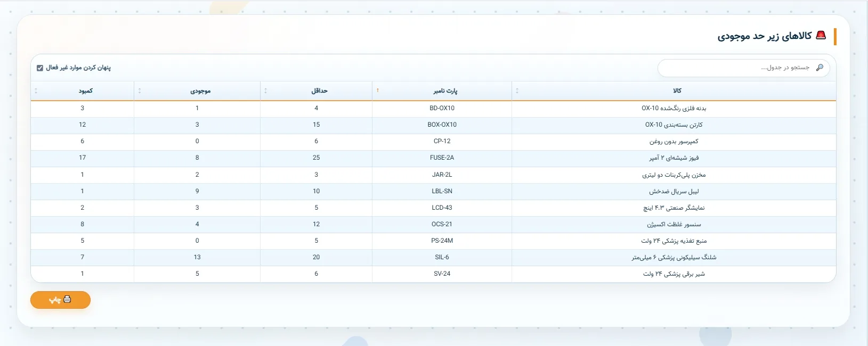Click item کارتن بسته‌بندی OX-10

pos(674,125)
